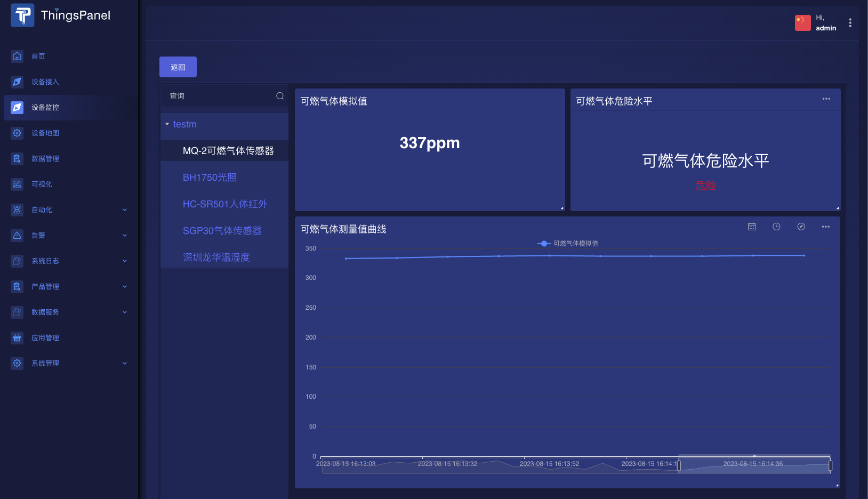Click the 设备接入 sidebar icon
This screenshot has height=499, width=868.
pyautogui.click(x=17, y=82)
